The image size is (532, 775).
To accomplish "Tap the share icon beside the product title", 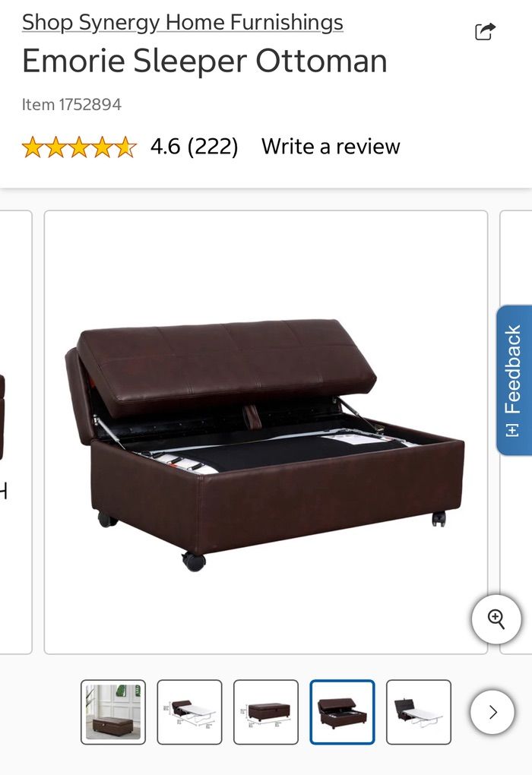I will (485, 32).
